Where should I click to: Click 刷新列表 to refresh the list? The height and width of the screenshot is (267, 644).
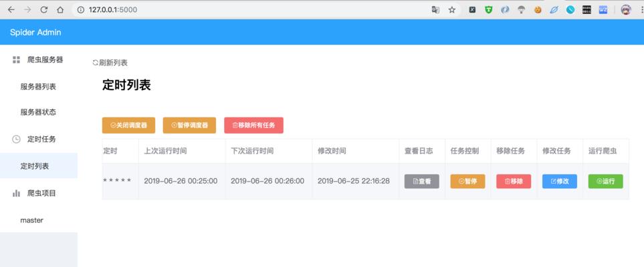tap(110, 63)
